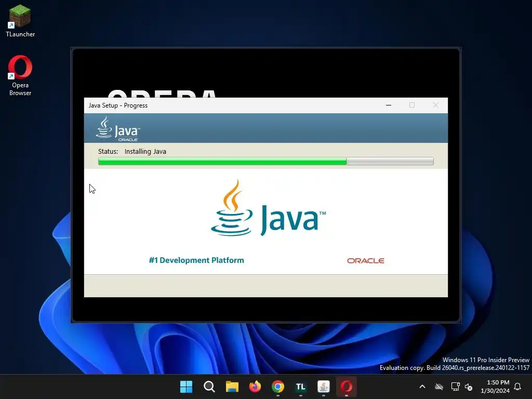Click 'Installing Java' status text

click(x=145, y=151)
